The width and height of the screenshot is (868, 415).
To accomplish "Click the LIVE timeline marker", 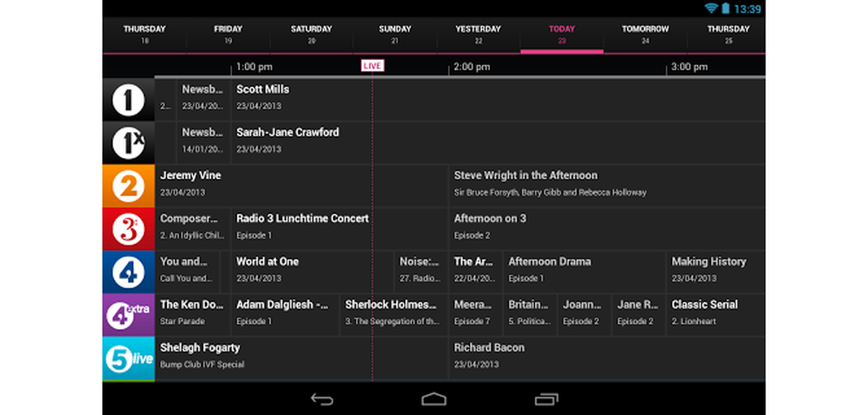I will click(x=372, y=66).
